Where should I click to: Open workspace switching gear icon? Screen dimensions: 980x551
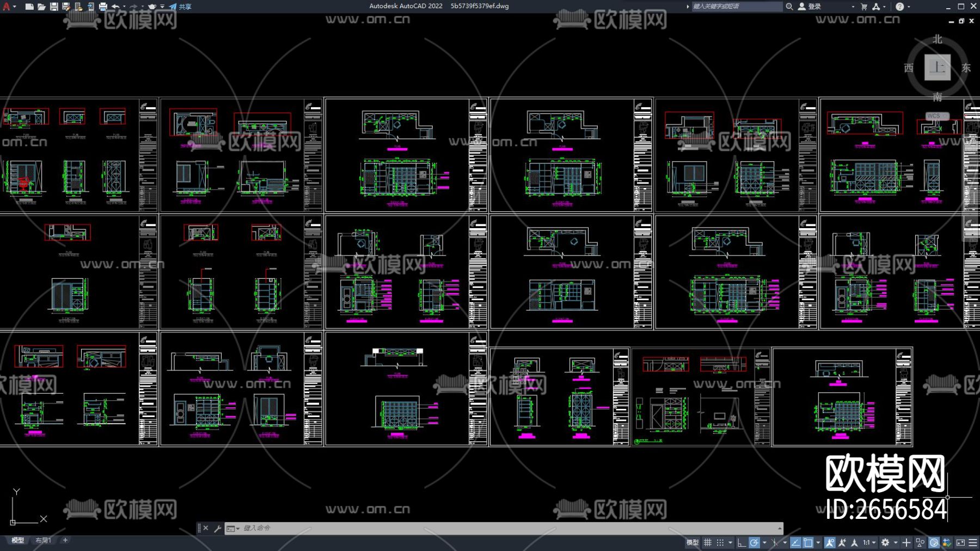coord(886,542)
